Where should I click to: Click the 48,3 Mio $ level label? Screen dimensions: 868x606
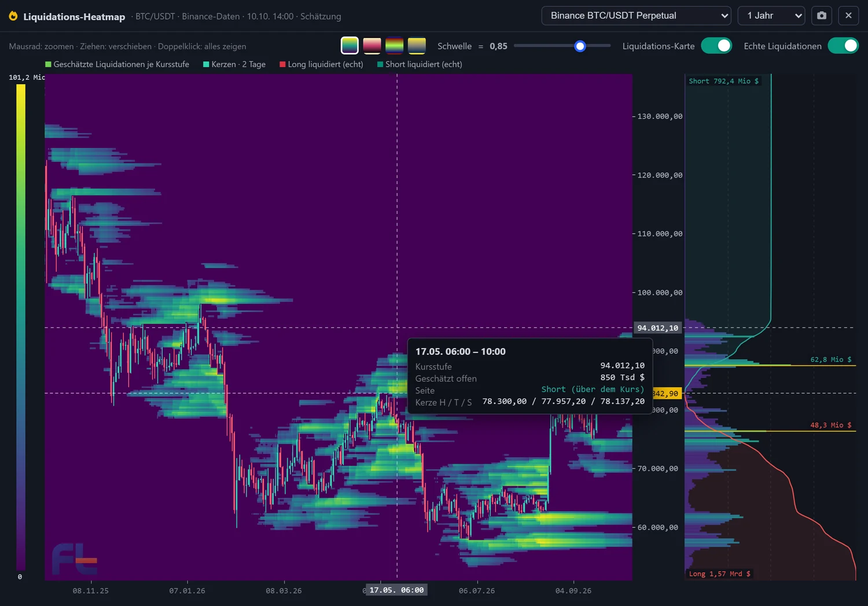[x=831, y=425]
